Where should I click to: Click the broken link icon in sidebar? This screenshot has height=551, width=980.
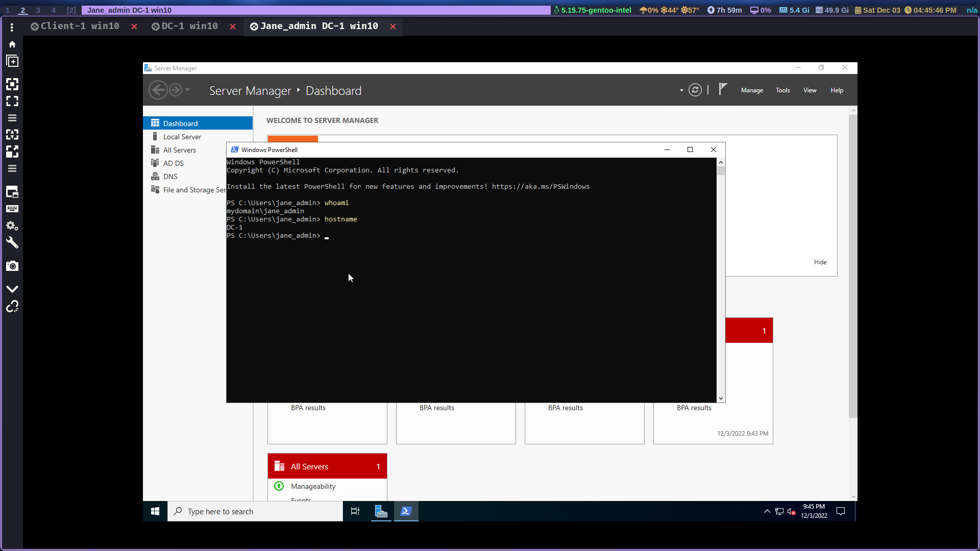[12, 306]
